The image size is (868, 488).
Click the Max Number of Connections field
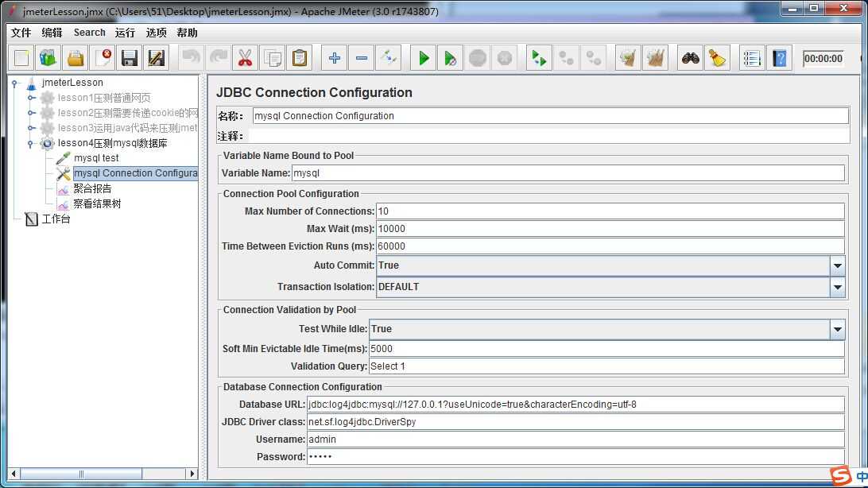click(x=610, y=211)
